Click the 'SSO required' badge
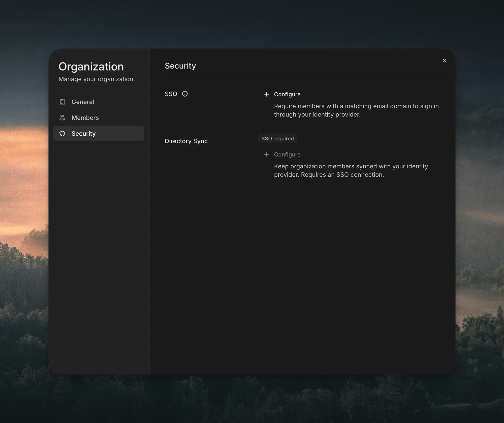 tap(277, 138)
